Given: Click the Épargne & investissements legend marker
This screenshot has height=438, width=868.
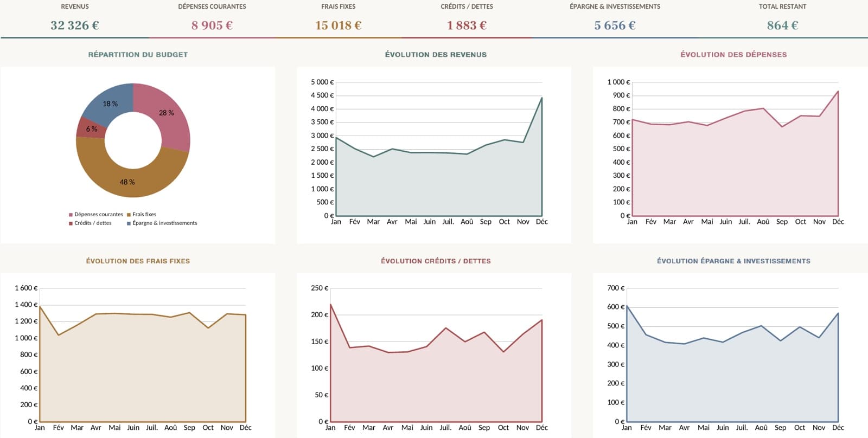Looking at the screenshot, I should click(129, 223).
